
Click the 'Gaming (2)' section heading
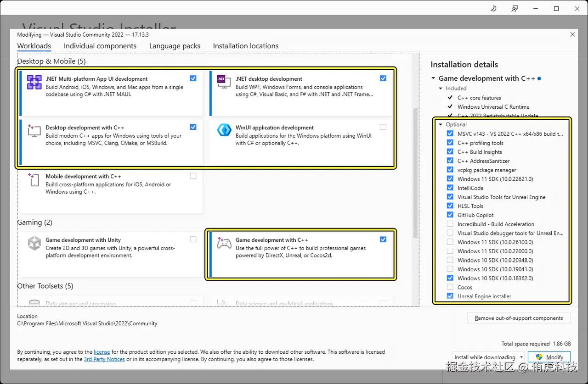pyautogui.click(x=34, y=223)
